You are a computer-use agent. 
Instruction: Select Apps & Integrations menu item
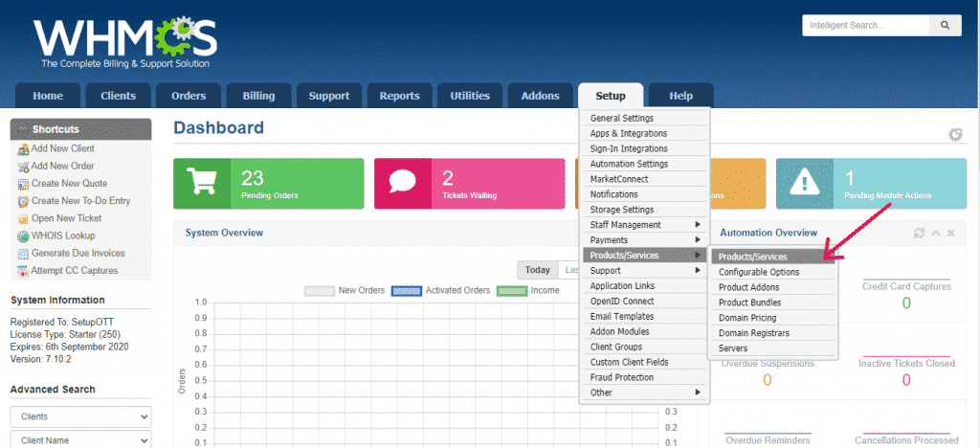point(644,133)
